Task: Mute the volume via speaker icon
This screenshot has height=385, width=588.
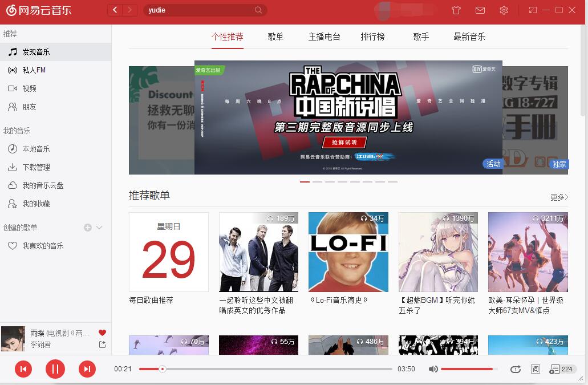Action: pyautogui.click(x=433, y=369)
